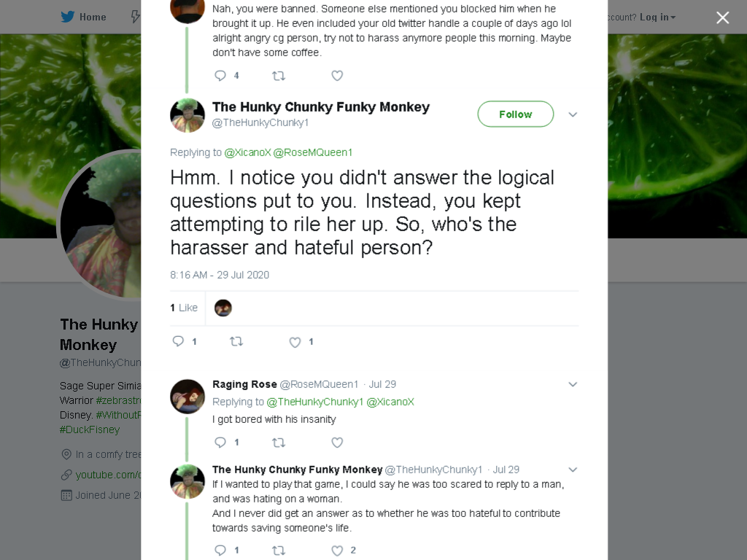Close the tweet overlay with the X
Viewport: 747px width, 560px height.
click(723, 17)
